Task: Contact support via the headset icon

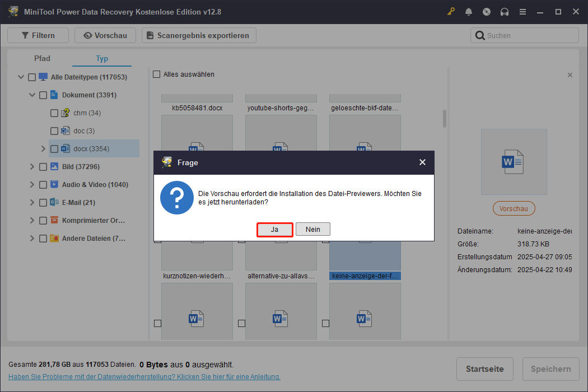Action: (505, 11)
